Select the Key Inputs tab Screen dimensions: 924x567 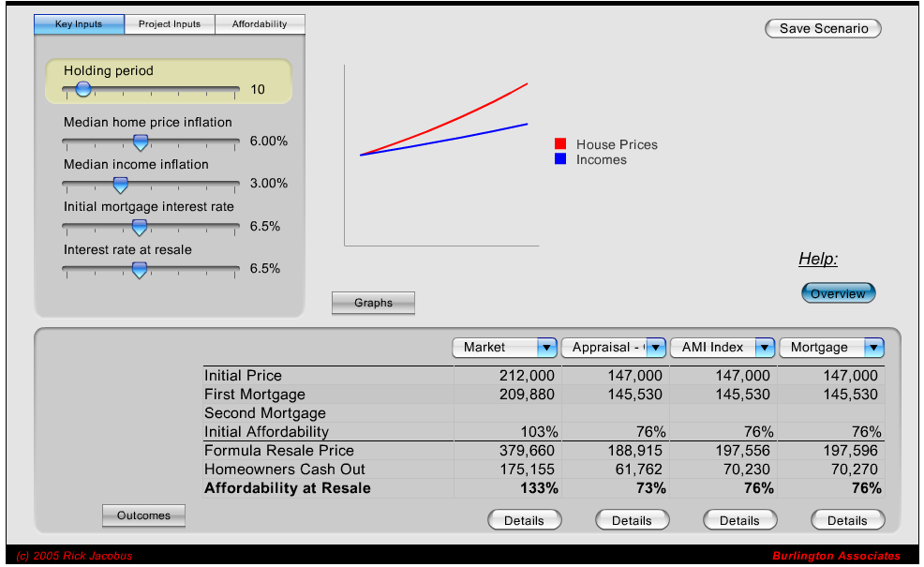(79, 23)
